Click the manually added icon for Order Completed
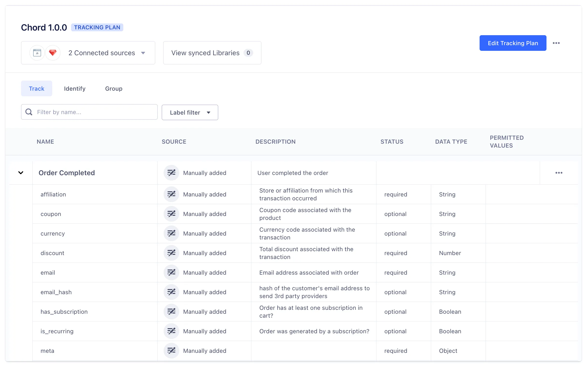Image resolution: width=588 pixels, height=367 pixels. pyautogui.click(x=171, y=173)
